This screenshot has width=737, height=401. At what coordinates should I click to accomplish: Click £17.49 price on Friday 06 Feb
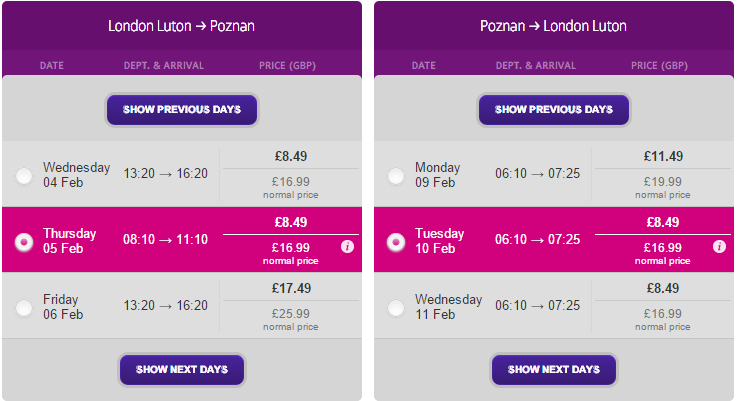pos(291,288)
